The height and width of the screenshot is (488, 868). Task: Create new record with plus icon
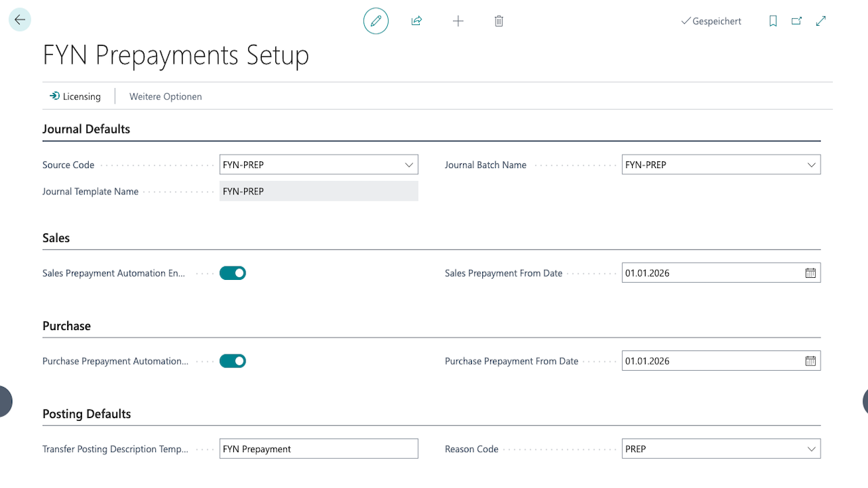tap(458, 21)
